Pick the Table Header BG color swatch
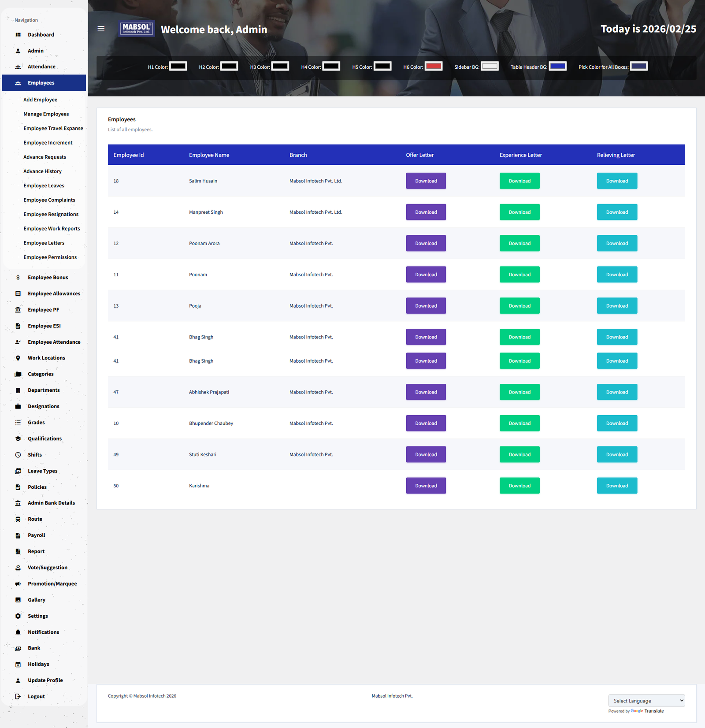This screenshot has height=728, width=705. (557, 67)
